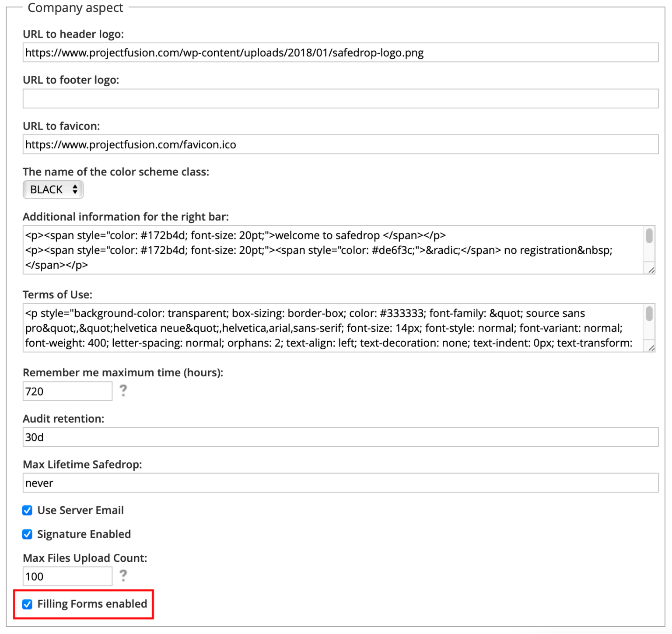Viewport: 672px width, 634px height.
Task: Disable the Signature Enabled option
Action: pos(27,534)
